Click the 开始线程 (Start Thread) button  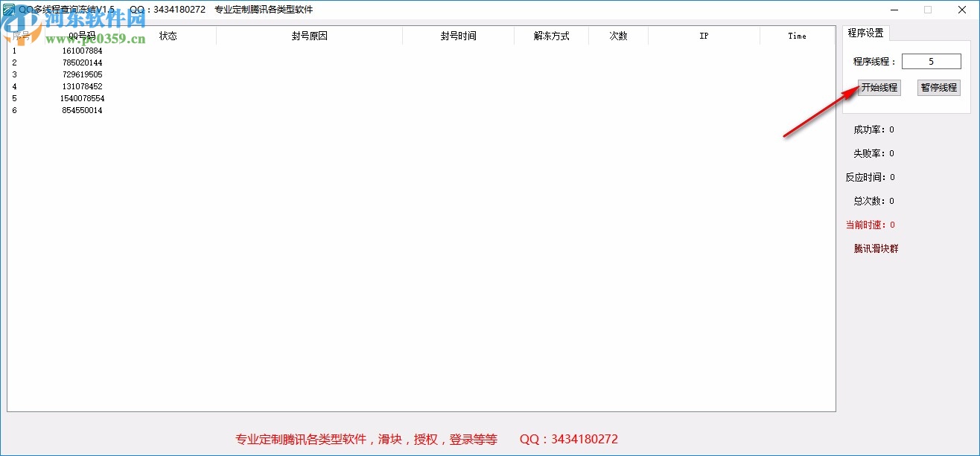879,87
